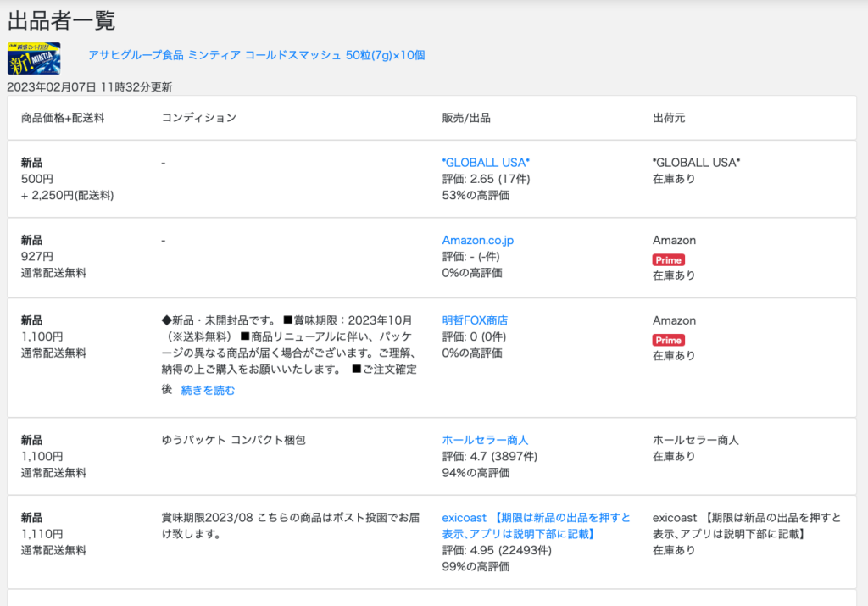The image size is (868, 606).
Task: Click the 賞味期限2023/08 condition description
Action: [x=291, y=525]
